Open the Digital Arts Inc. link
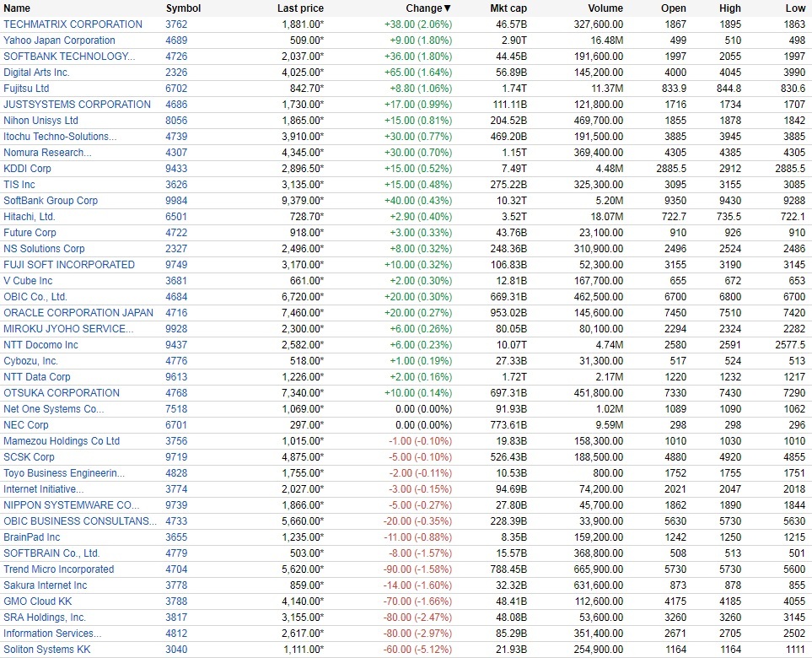This screenshot has width=812, height=658. click(x=37, y=73)
